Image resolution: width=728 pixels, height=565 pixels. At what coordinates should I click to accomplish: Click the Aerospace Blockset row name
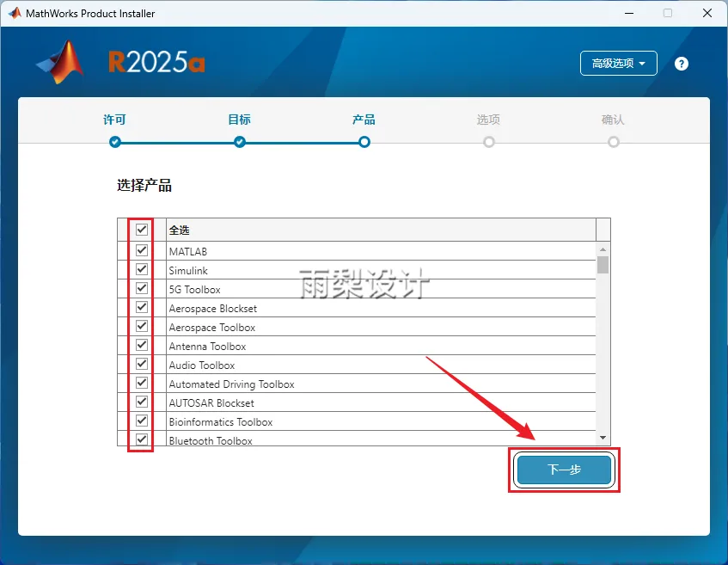[x=212, y=309]
